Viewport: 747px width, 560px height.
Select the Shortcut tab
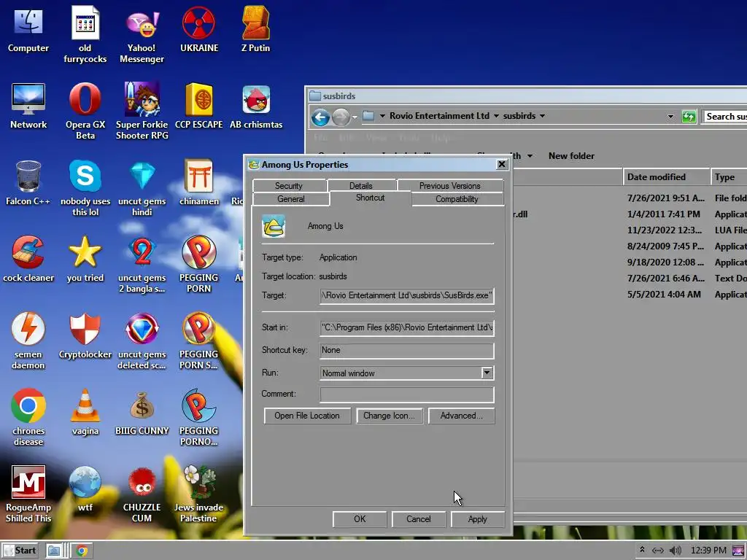[370, 198]
